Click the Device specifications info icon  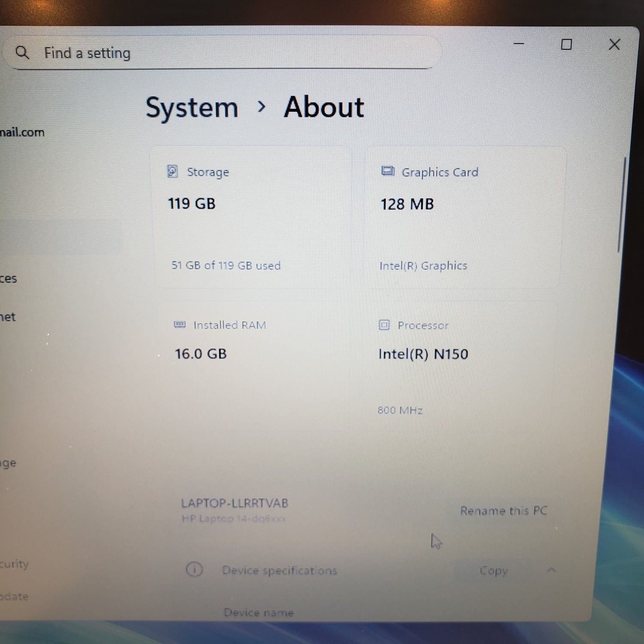click(194, 570)
